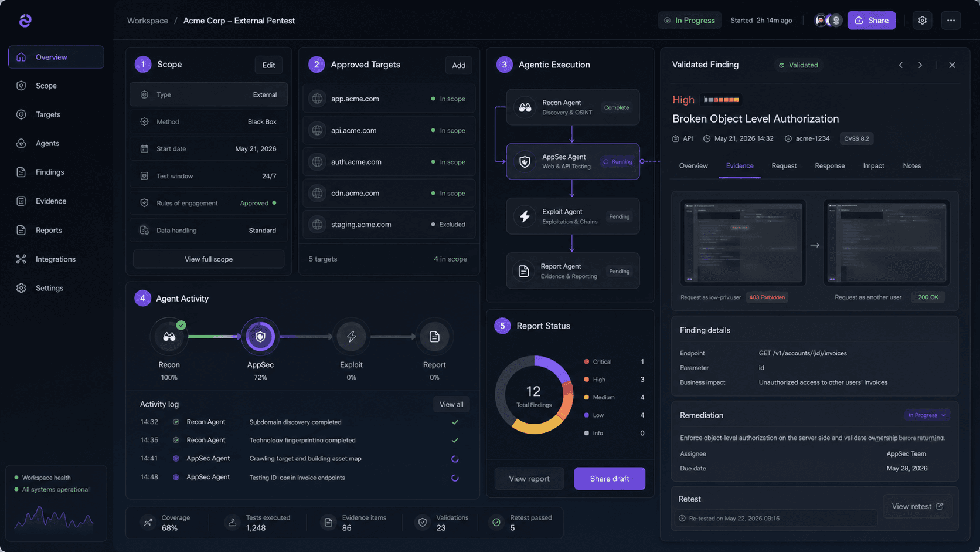Image resolution: width=980 pixels, height=552 pixels.
Task: Click Exploit Agent bolt icon in Agentic Execution
Action: click(x=525, y=216)
